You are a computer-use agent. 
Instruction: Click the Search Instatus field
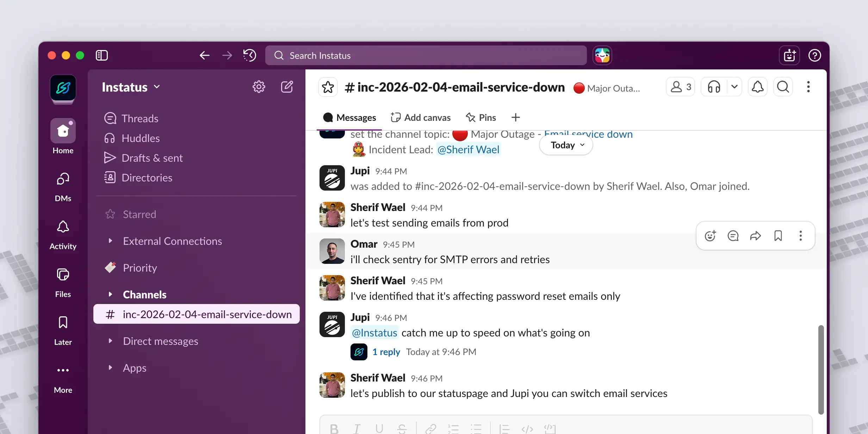tap(426, 55)
